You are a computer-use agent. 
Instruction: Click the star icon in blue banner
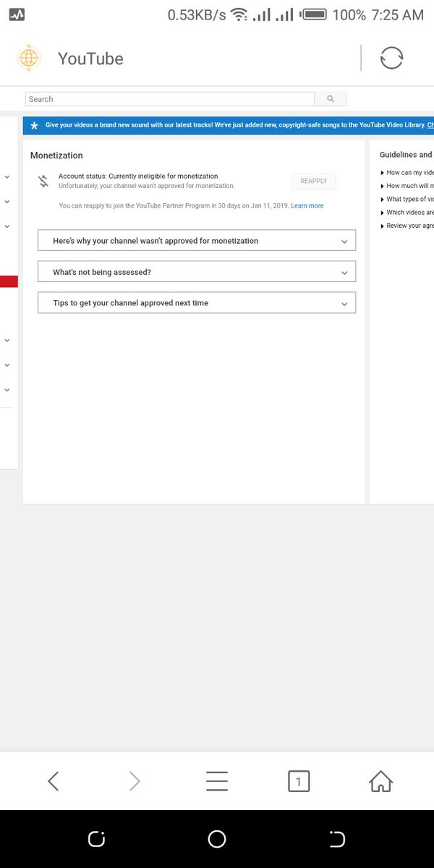coord(34,126)
